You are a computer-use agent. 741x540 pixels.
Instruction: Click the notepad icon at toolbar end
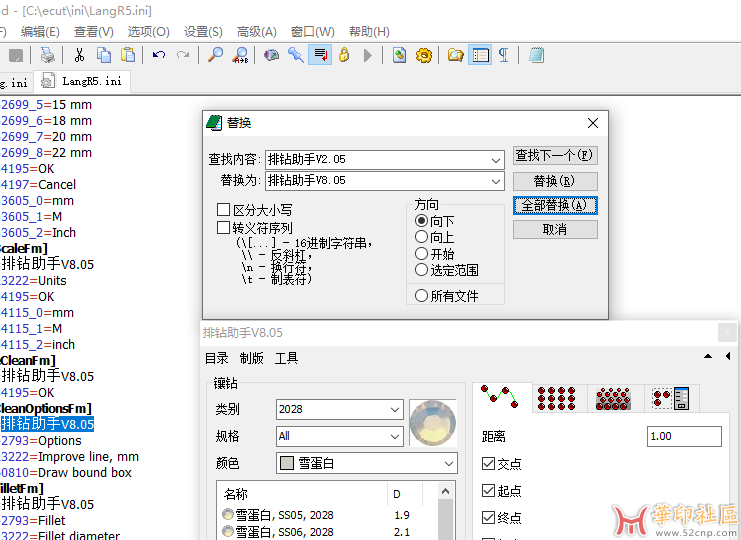click(x=536, y=55)
